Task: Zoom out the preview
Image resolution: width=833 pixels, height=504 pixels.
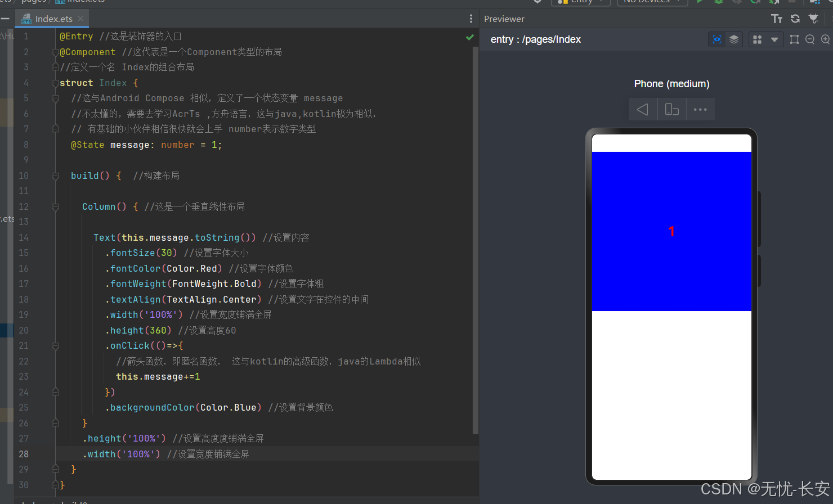Action: pyautogui.click(x=810, y=39)
